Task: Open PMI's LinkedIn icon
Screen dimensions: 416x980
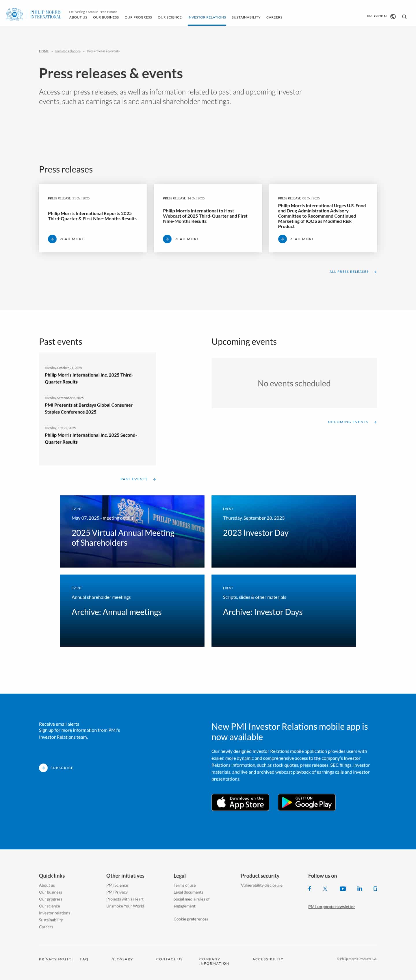Action: (360, 889)
